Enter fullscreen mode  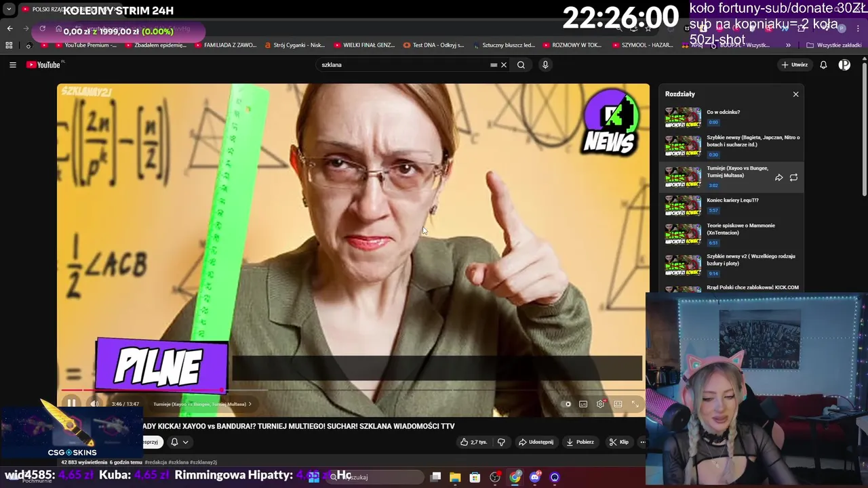635,404
